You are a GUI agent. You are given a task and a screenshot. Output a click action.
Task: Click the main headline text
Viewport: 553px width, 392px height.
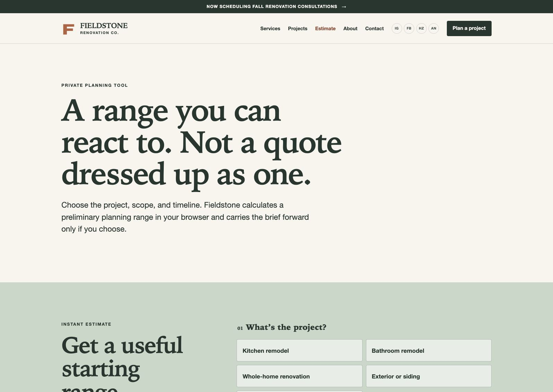point(202,143)
